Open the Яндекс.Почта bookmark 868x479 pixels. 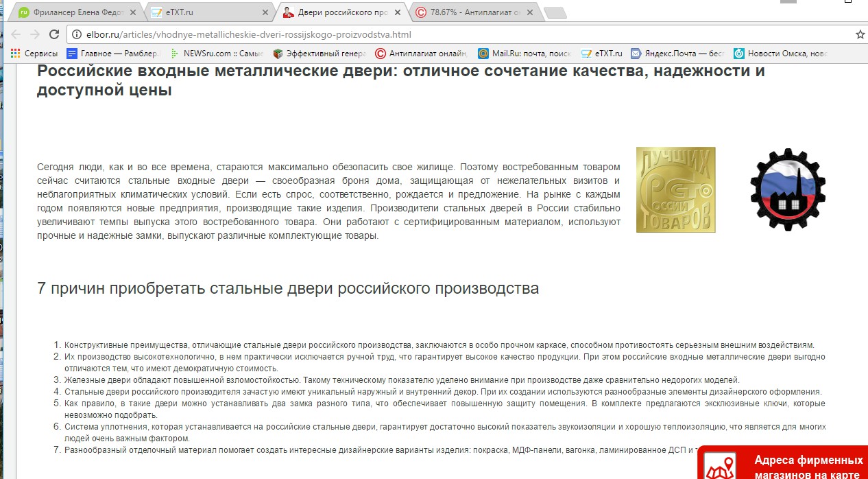pyautogui.click(x=678, y=54)
